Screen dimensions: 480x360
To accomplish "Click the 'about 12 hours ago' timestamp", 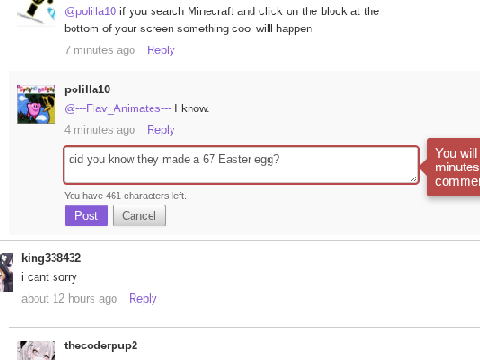I will coord(69,299).
